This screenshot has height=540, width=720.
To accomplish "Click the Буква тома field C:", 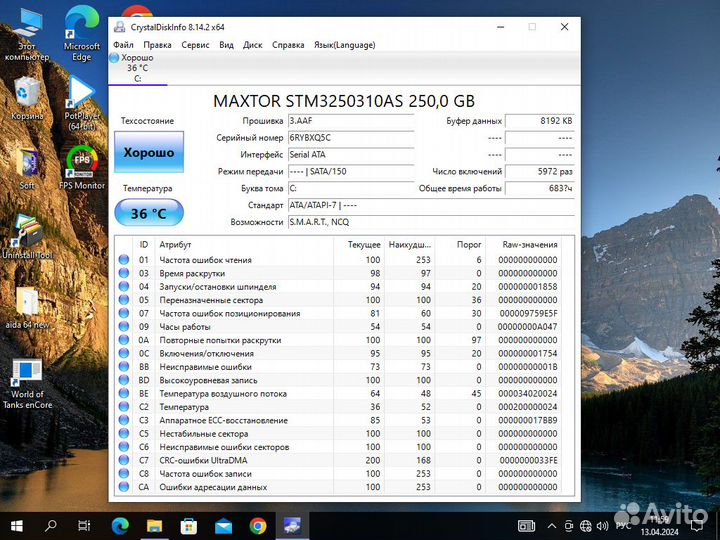I will 351,188.
